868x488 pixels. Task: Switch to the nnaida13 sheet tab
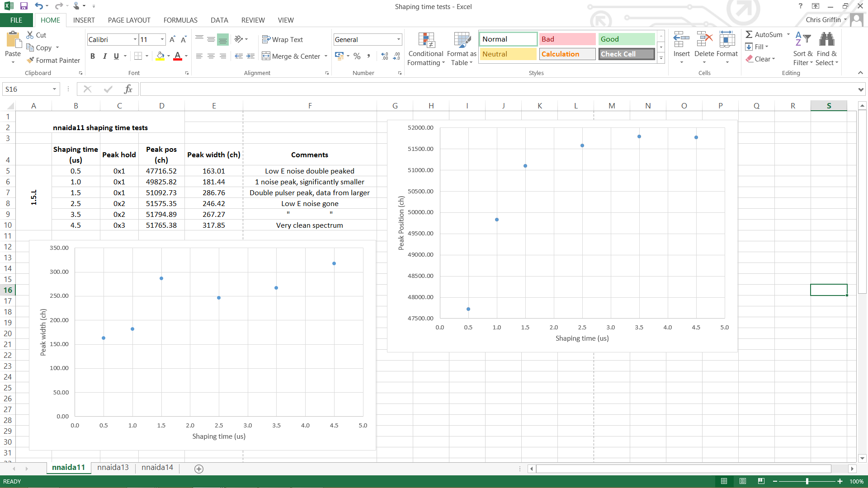click(x=113, y=467)
